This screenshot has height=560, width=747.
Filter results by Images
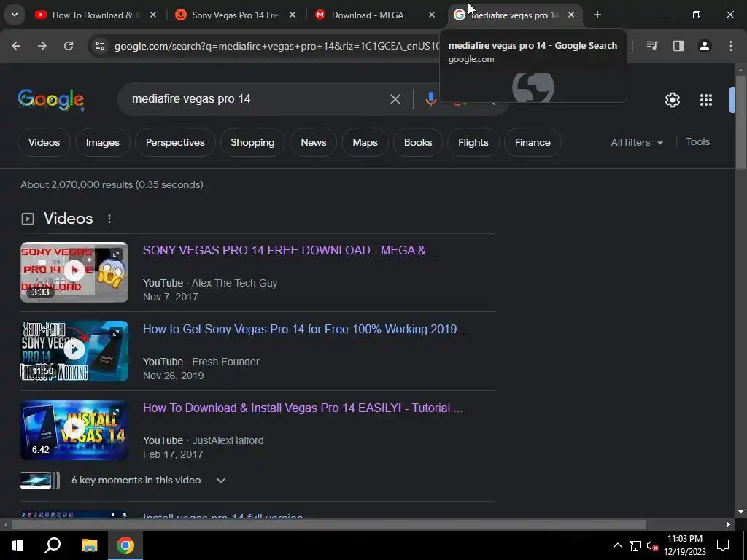coord(102,142)
